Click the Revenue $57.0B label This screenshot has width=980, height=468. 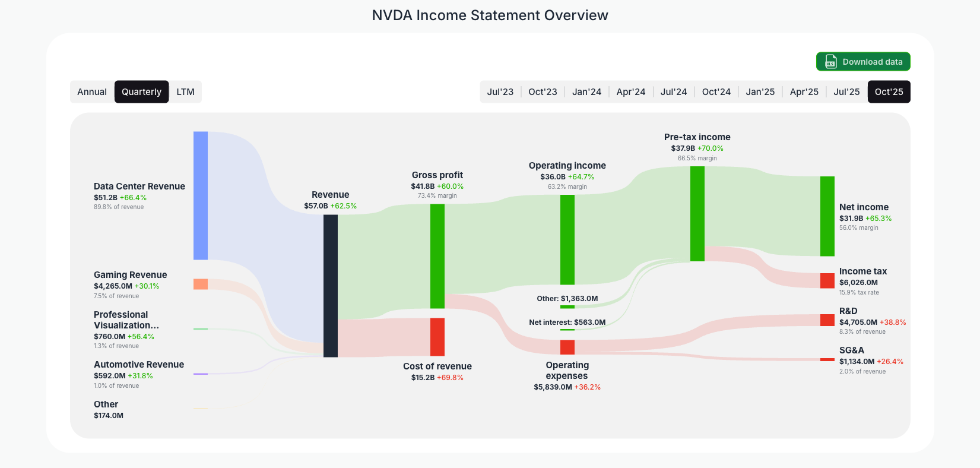331,200
